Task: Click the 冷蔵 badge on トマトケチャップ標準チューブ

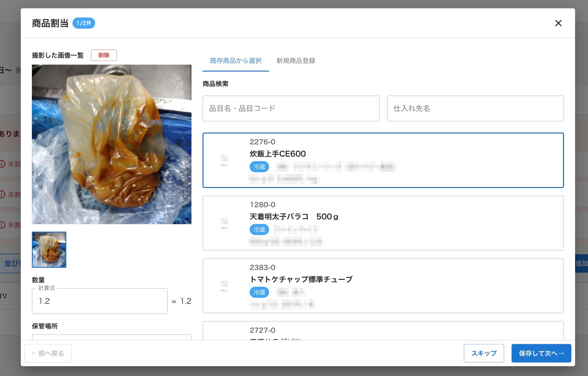Action: coord(259,292)
